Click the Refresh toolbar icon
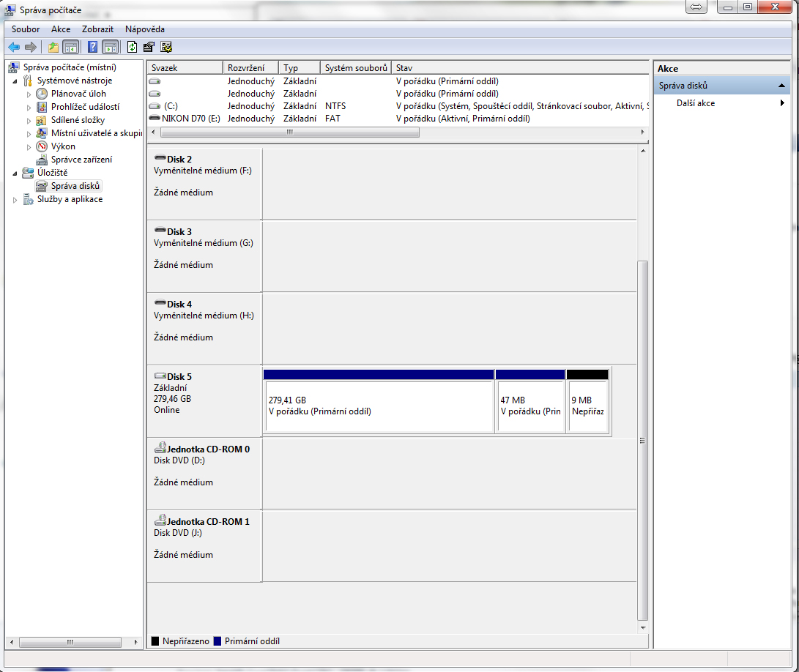 pos(132,48)
